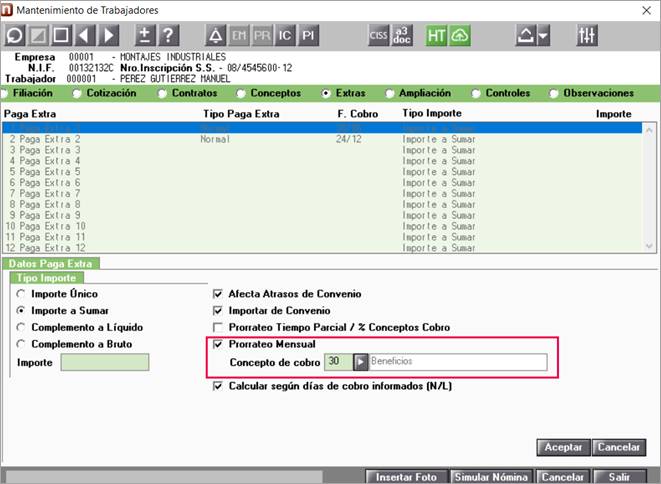Click Cancelar button beside Aceptar

pos(619,448)
